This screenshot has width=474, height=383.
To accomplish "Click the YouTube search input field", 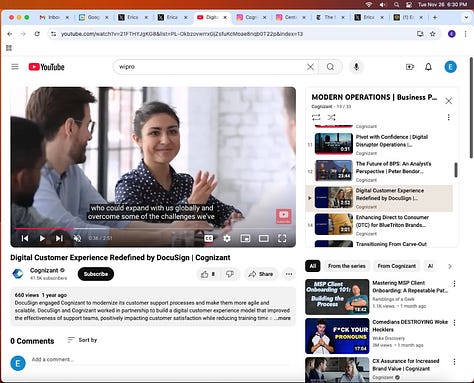I will [x=210, y=67].
